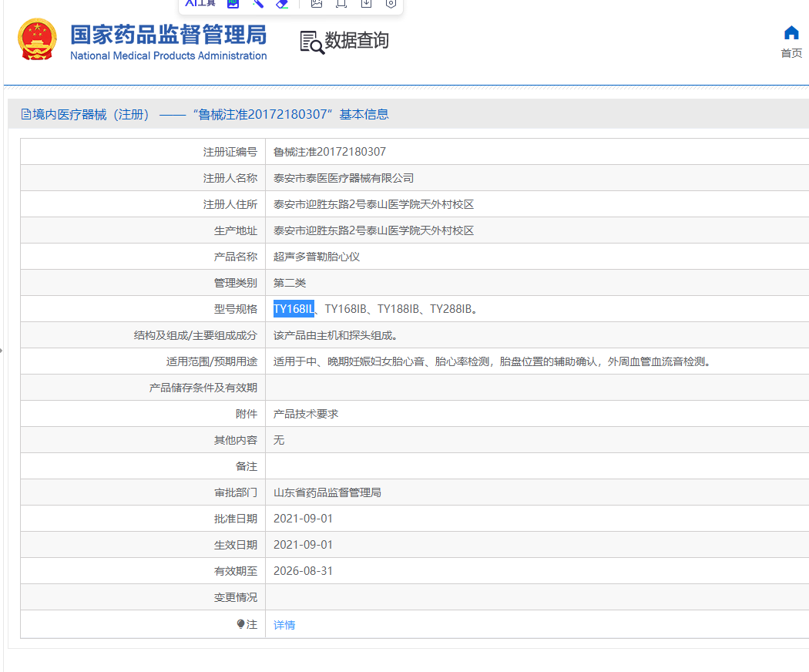
Task: Click the 生效日期 value 2021-09-01
Action: click(x=303, y=545)
